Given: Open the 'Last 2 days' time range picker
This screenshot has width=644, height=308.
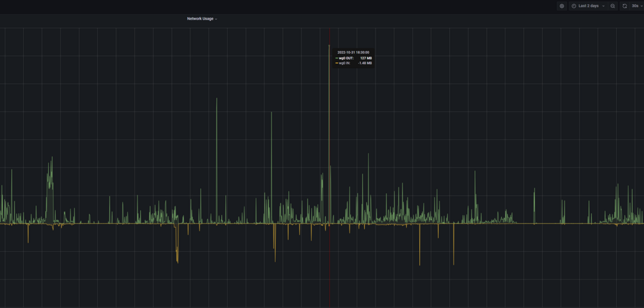Looking at the screenshot, I should coord(588,6).
